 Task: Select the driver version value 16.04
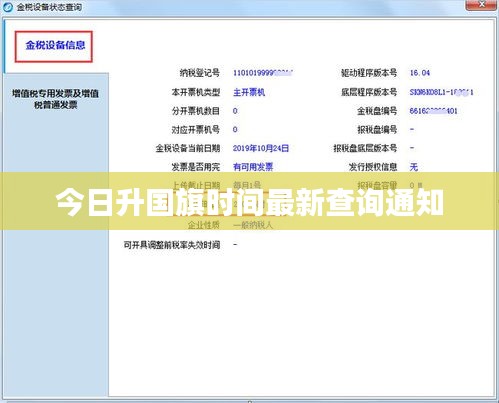420,73
